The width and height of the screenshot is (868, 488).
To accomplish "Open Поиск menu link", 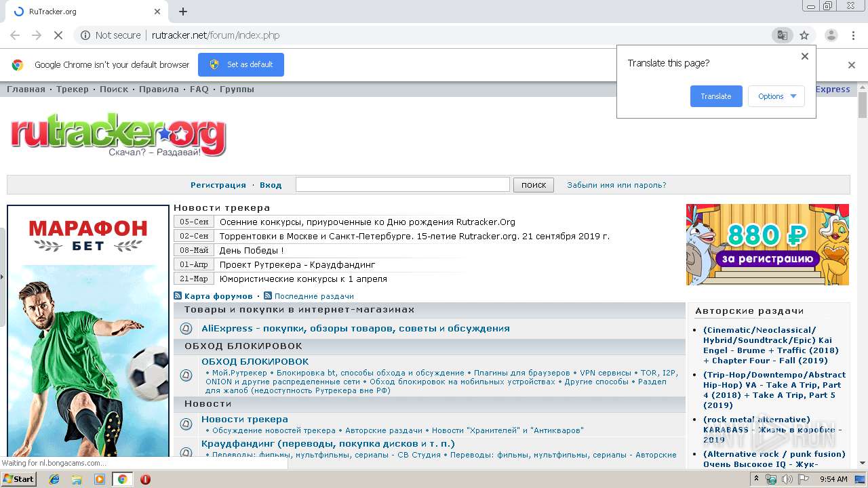I will (x=114, y=89).
